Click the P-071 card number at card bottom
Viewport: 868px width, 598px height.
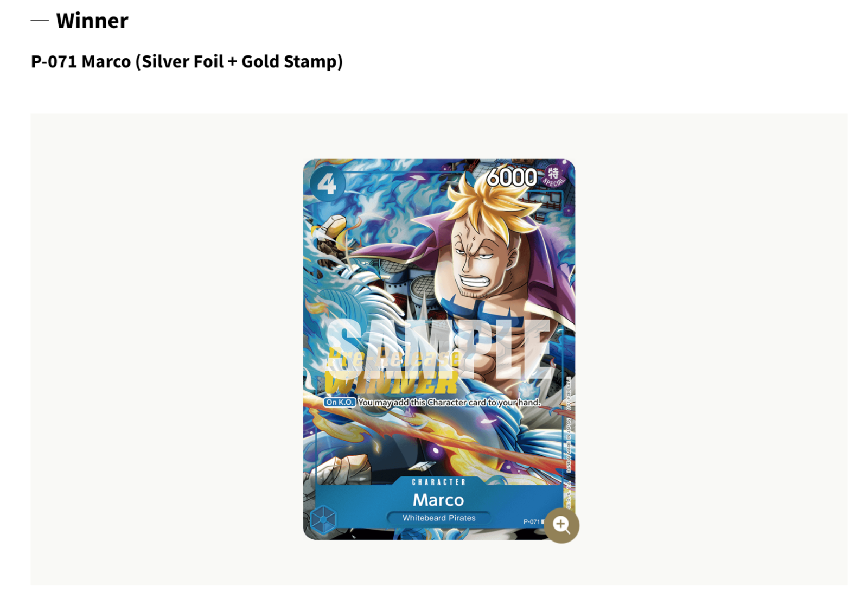[x=532, y=521]
